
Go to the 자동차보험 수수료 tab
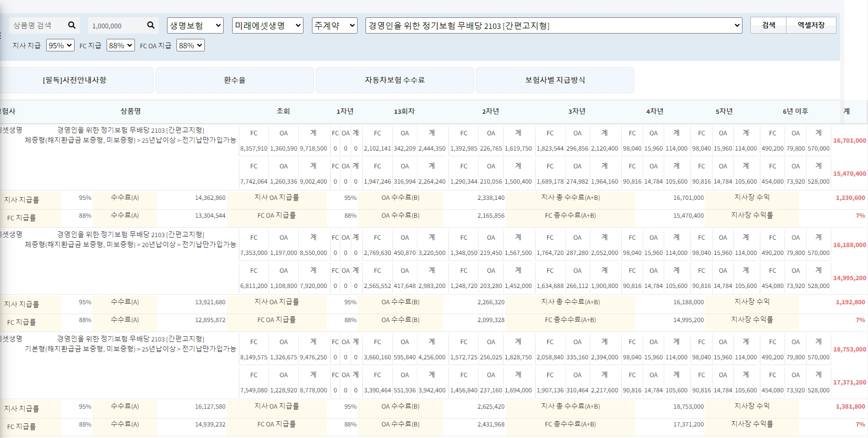click(x=395, y=80)
